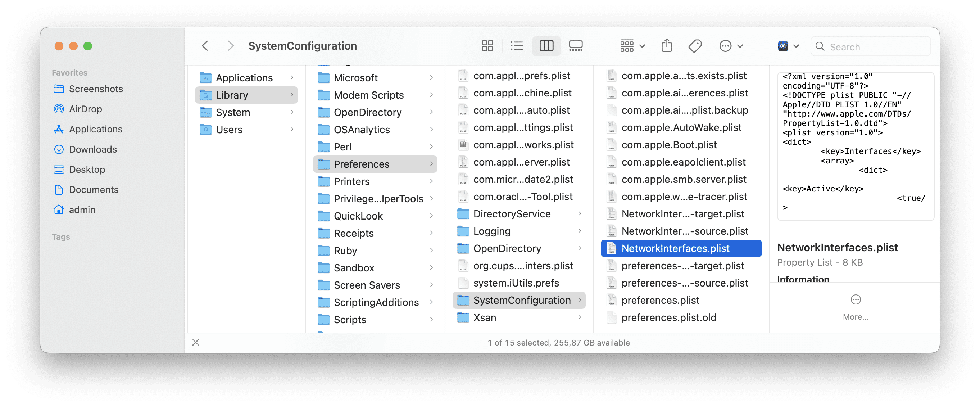This screenshot has width=980, height=406.
Task: Click the Tag icon in toolbar
Action: coord(696,45)
